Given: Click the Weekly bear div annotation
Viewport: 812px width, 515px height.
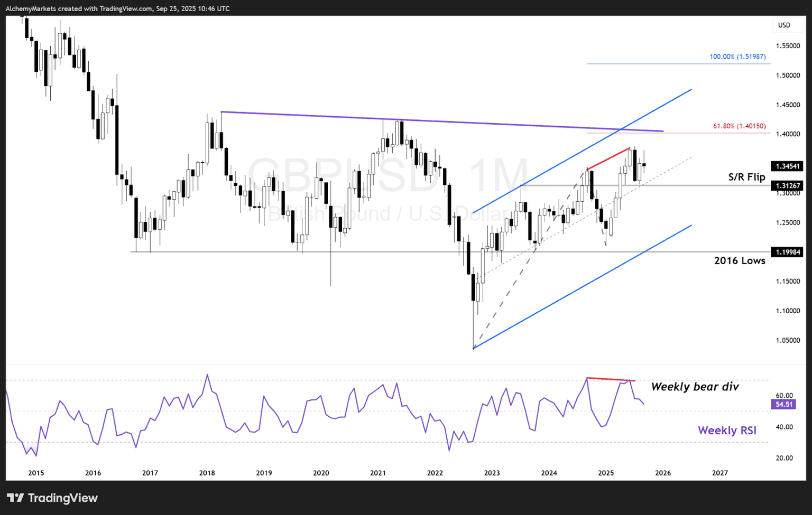Looking at the screenshot, I should pyautogui.click(x=695, y=387).
